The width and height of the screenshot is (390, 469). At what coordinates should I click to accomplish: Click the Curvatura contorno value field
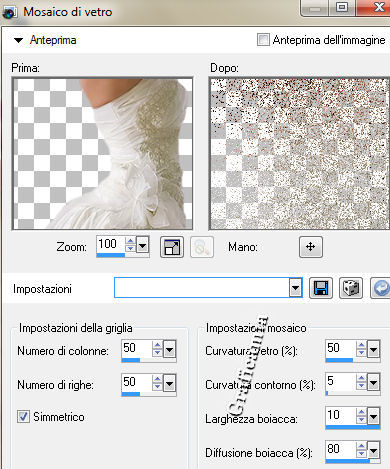[341, 382]
